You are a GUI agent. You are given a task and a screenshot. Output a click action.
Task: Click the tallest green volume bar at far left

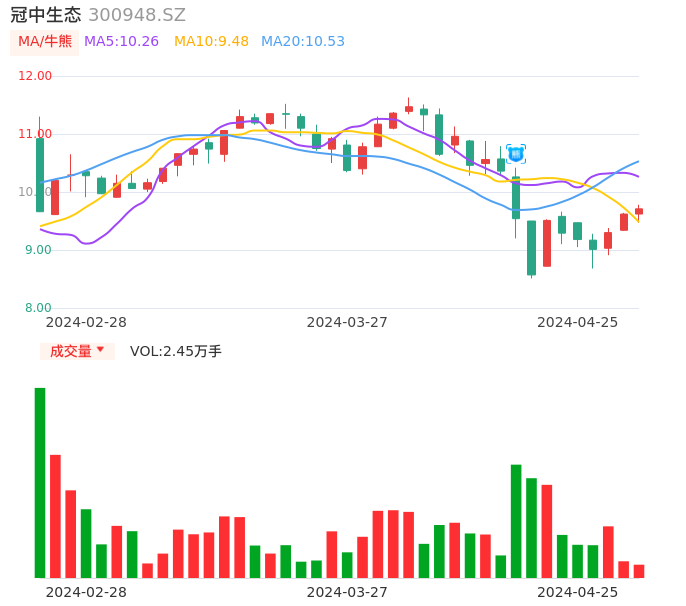coord(40,482)
